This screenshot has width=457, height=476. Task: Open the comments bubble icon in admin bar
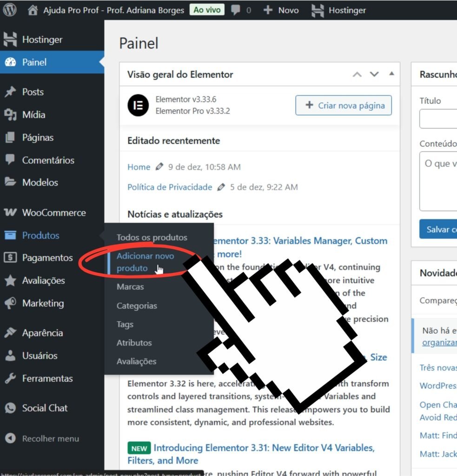tap(236, 10)
